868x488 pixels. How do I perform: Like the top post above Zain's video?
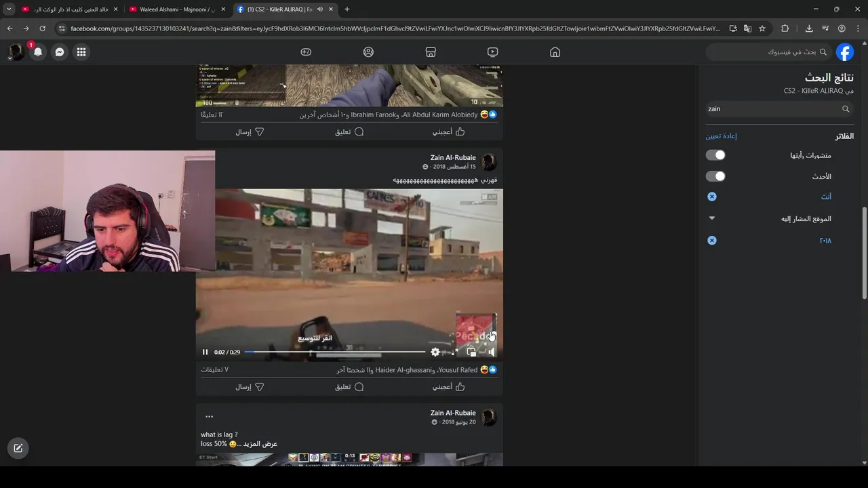(x=449, y=132)
